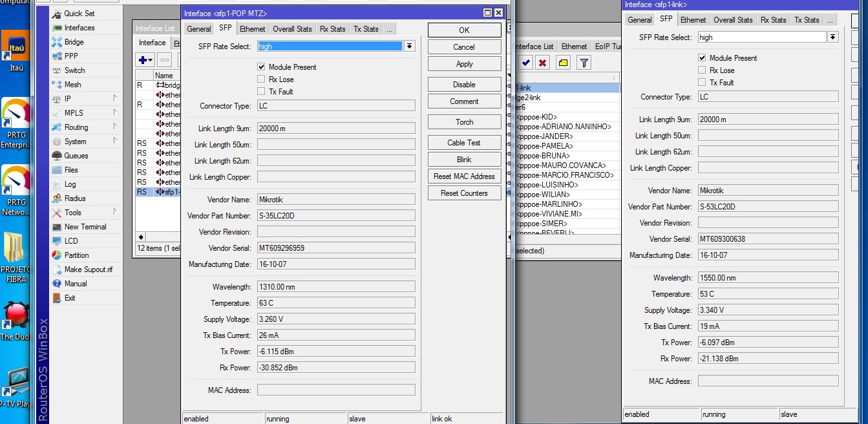Click the OK button
The height and width of the screenshot is (424, 868).
(464, 30)
